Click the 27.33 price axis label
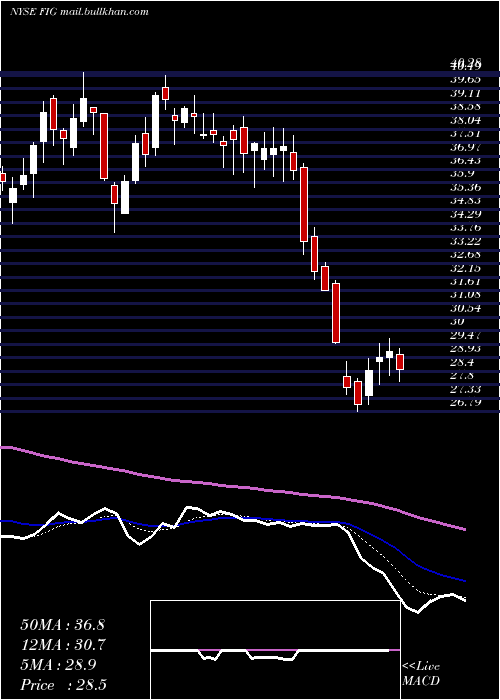The width and height of the screenshot is (500, 700). 465,389
